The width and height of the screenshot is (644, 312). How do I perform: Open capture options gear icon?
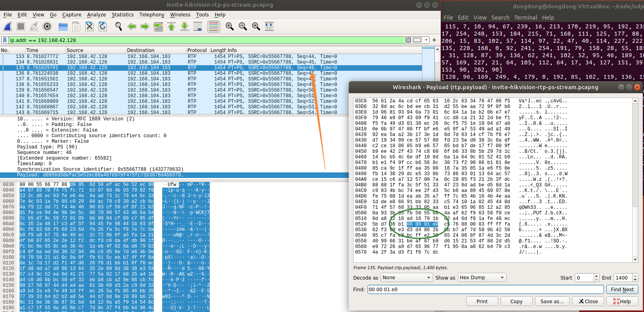(x=47, y=26)
